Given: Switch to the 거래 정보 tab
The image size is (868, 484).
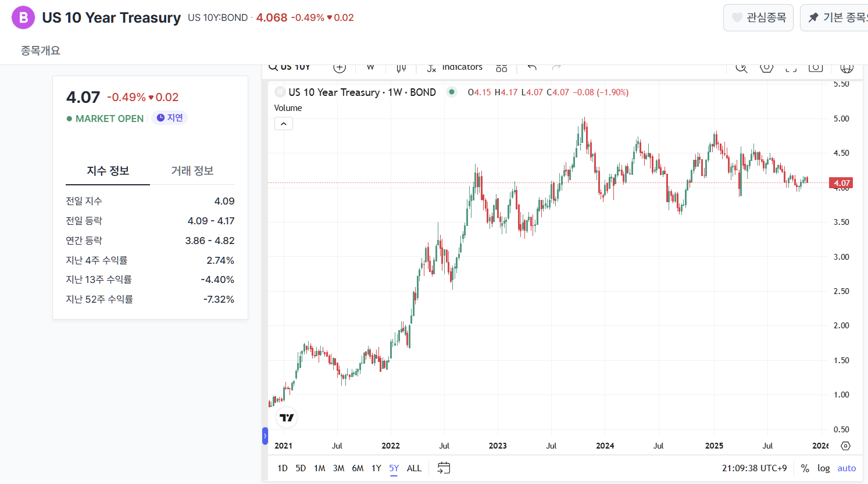Looking at the screenshot, I should pyautogui.click(x=192, y=171).
